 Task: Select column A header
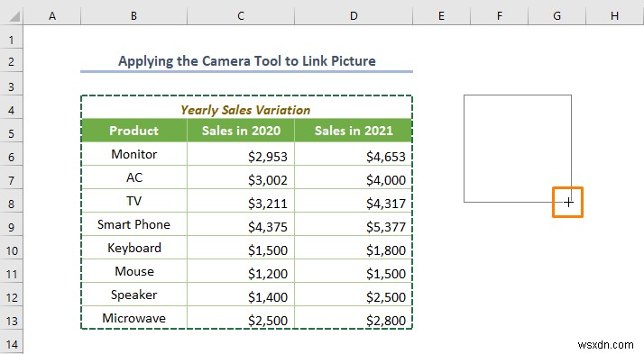52,16
